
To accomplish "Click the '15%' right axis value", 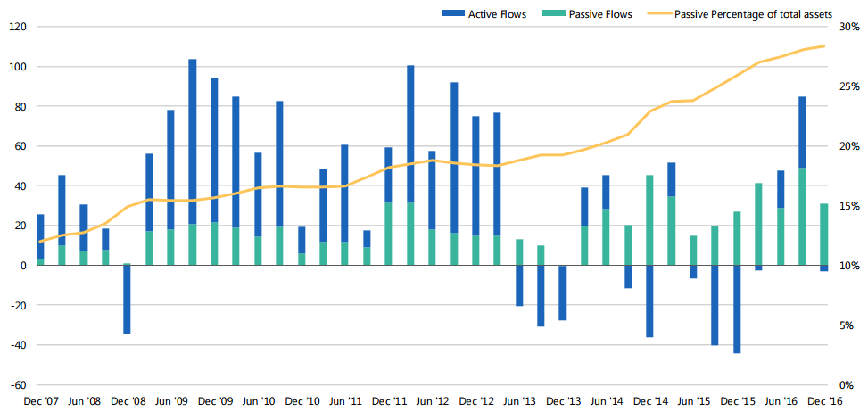I will pos(848,206).
